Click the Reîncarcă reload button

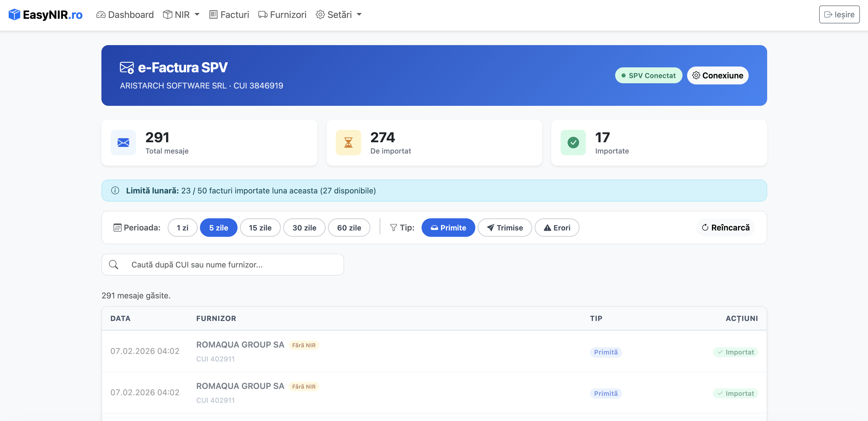pos(726,228)
